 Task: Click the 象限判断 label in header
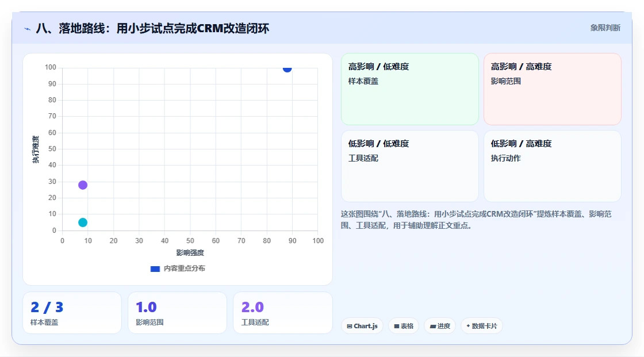[x=605, y=28]
